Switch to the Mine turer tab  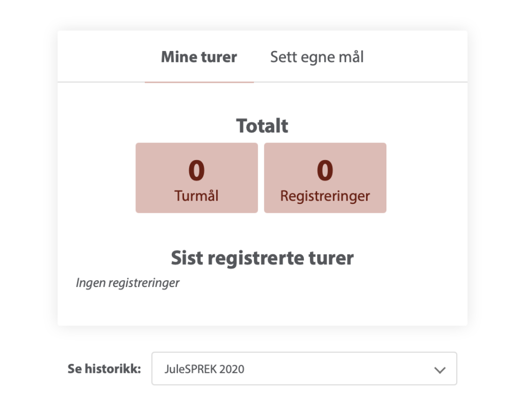point(199,58)
